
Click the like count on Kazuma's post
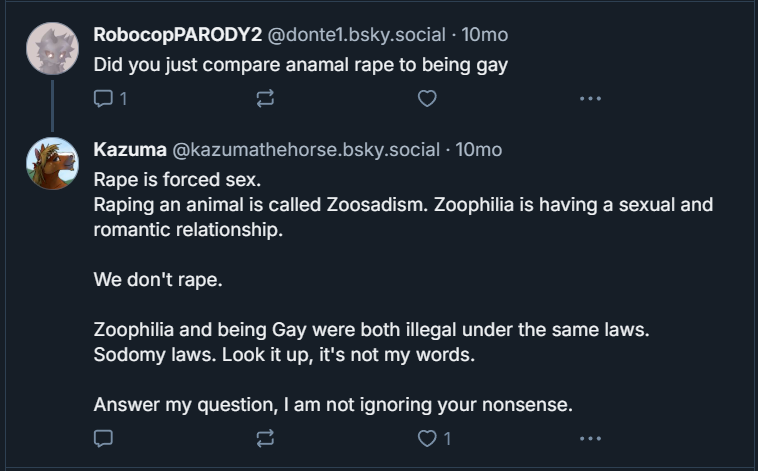pyautogui.click(x=447, y=438)
